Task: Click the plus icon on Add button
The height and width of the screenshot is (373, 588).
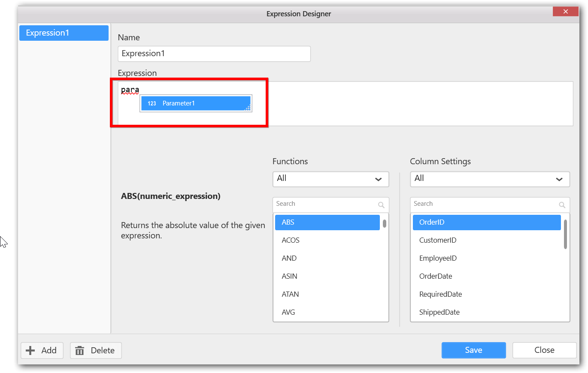Action: (30, 351)
